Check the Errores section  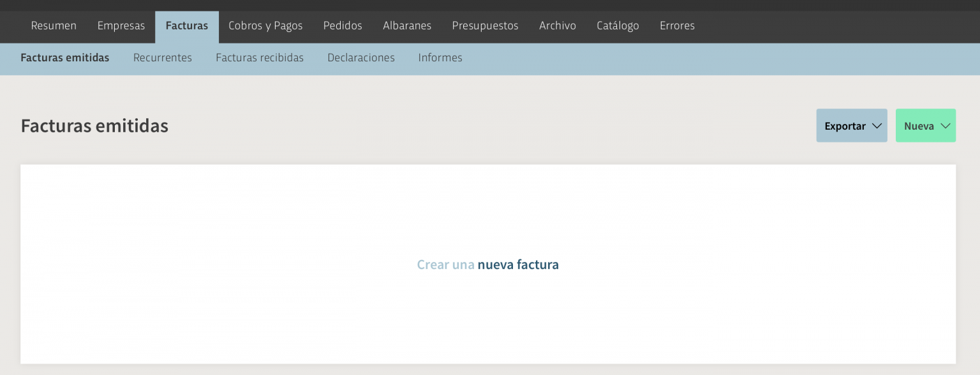[x=677, y=26]
